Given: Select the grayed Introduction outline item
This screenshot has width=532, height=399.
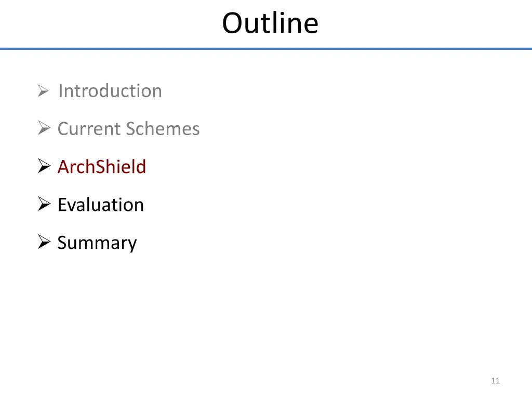Looking at the screenshot, I should coord(110,91).
